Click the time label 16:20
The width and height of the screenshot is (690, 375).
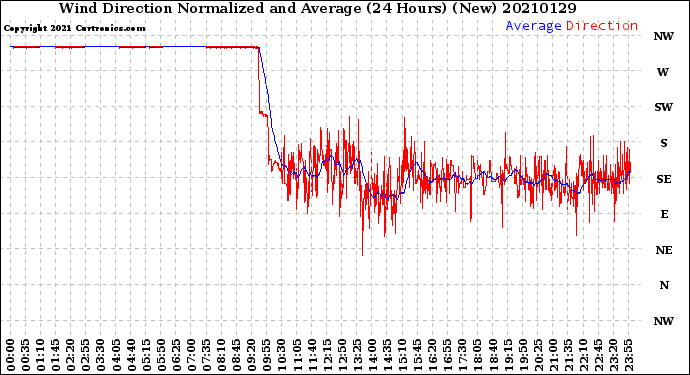[x=432, y=355]
